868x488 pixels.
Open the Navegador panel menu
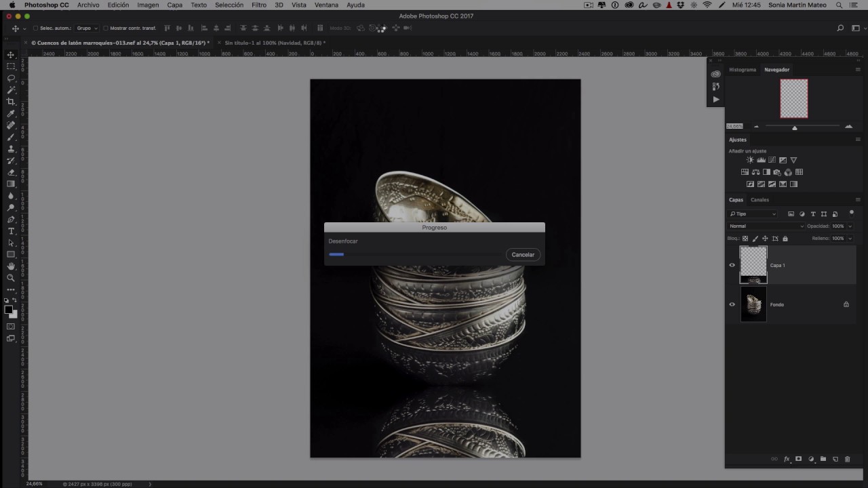tap(857, 70)
